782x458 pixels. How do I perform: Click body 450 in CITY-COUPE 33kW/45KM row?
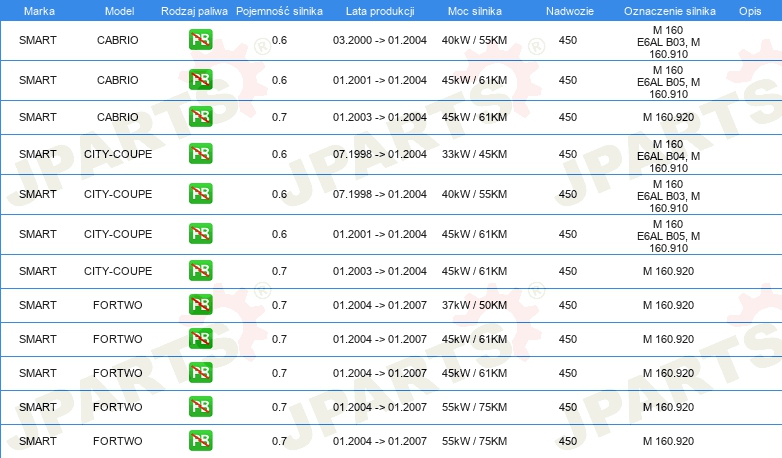(x=568, y=154)
